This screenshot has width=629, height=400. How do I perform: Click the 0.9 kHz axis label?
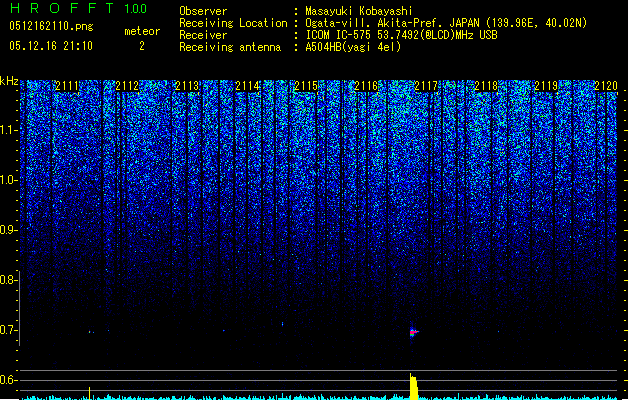pyautogui.click(x=8, y=230)
